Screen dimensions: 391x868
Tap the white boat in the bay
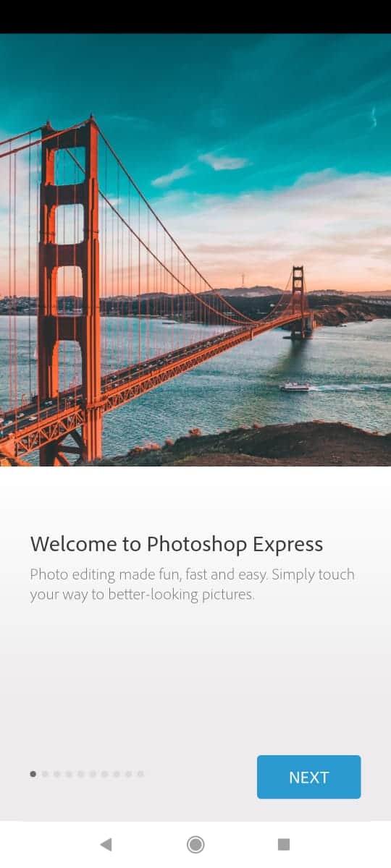click(295, 387)
